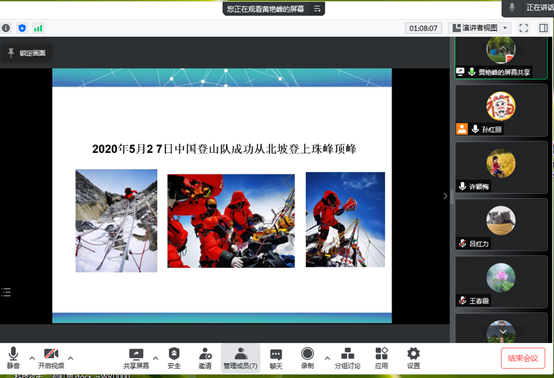Expand audio options arrow beside 静音
Viewport: 554px width, 378px height.
[32, 358]
